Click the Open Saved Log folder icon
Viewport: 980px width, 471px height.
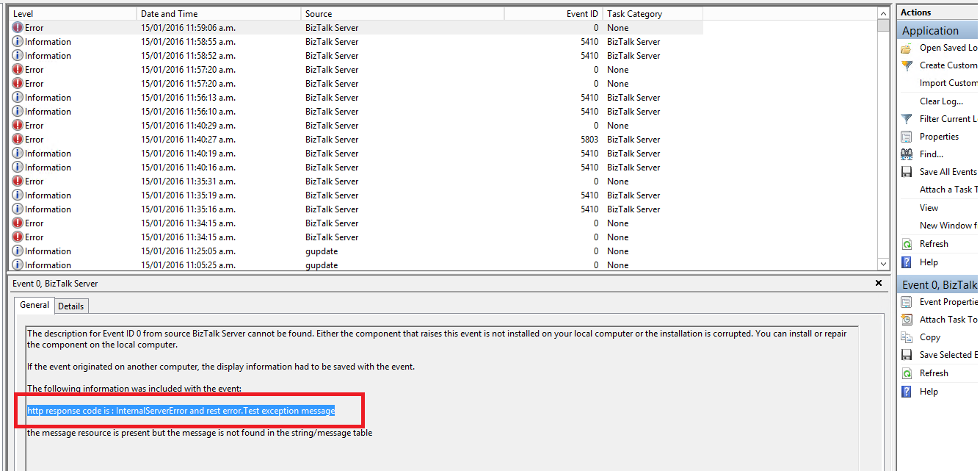pos(907,48)
